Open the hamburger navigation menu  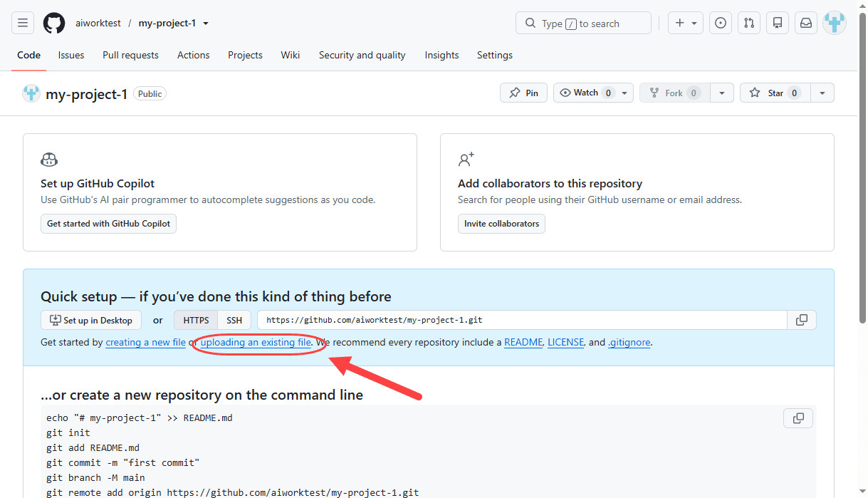[23, 23]
